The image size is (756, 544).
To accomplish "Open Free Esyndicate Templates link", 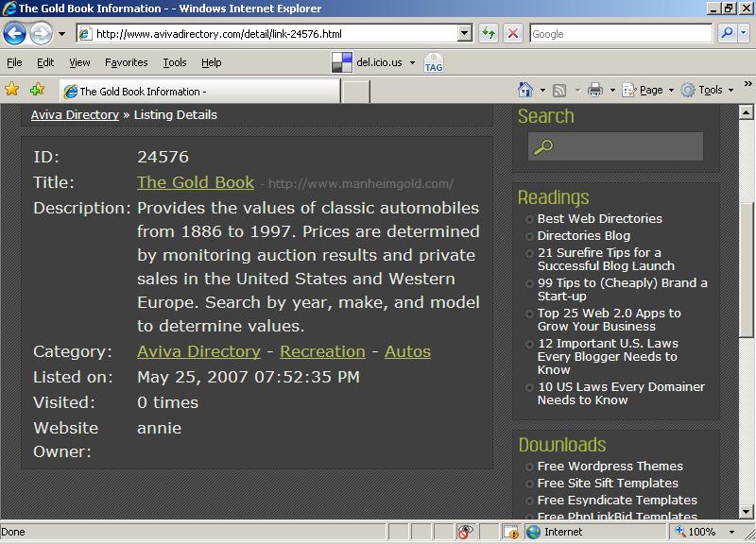I will (x=617, y=500).
